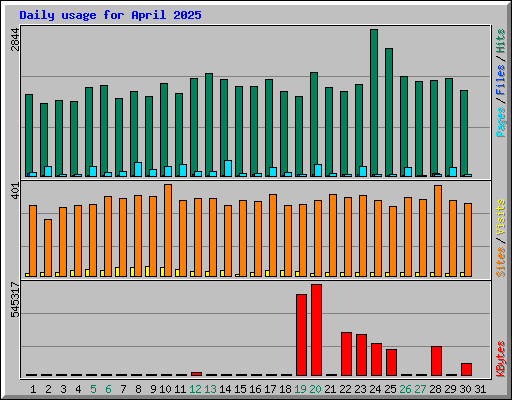Click day label 22 on the x-axis
Image resolution: width=512 pixels, height=400 pixels.
[x=345, y=389]
